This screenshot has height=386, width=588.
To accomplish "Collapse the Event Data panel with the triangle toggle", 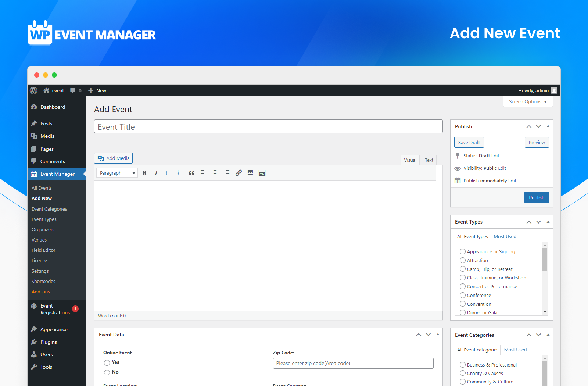I will pyautogui.click(x=438, y=334).
